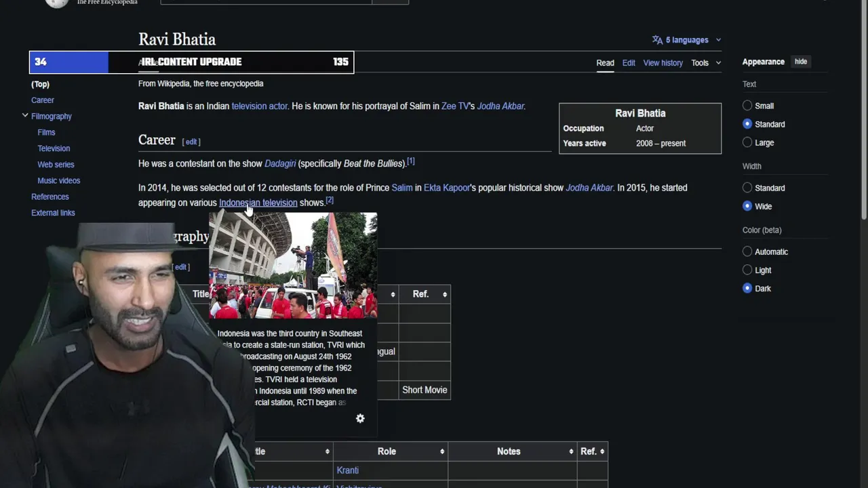Switch to the Read tab

point(605,63)
